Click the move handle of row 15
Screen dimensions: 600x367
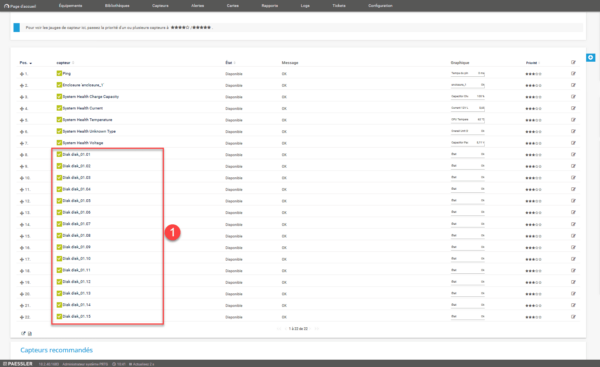click(22, 236)
